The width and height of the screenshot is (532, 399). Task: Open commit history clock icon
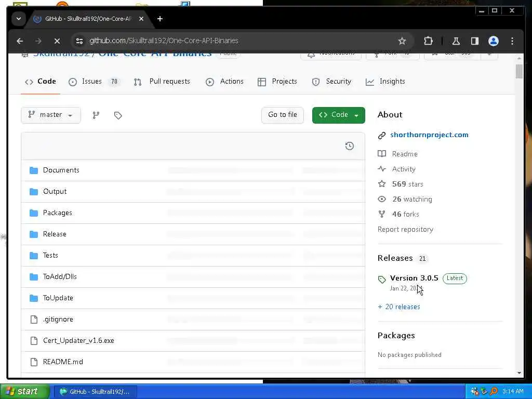tap(350, 146)
